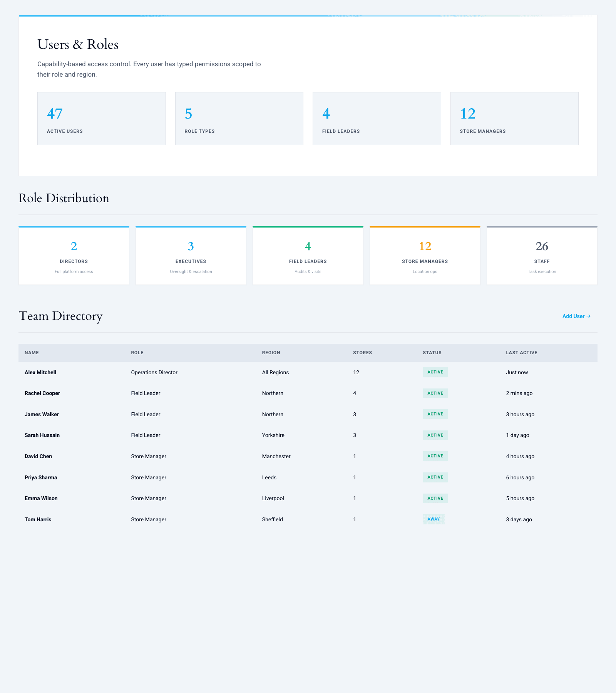Open the Executives role card

[x=191, y=256]
